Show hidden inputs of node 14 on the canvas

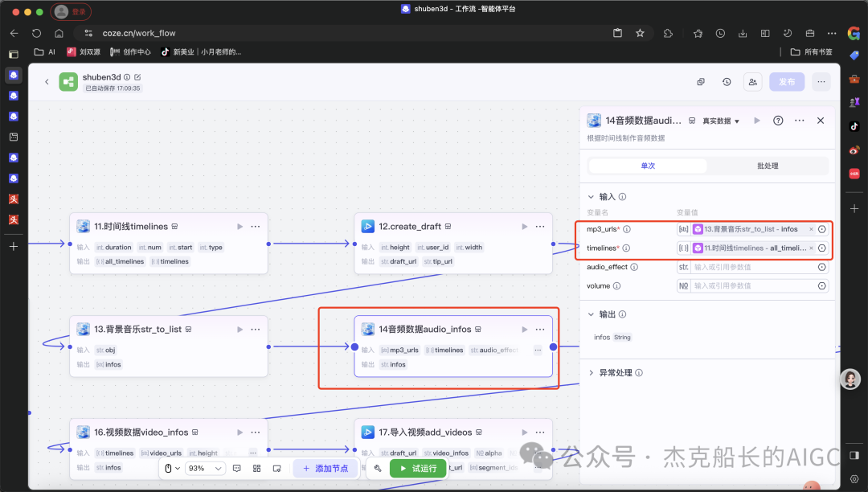538,350
